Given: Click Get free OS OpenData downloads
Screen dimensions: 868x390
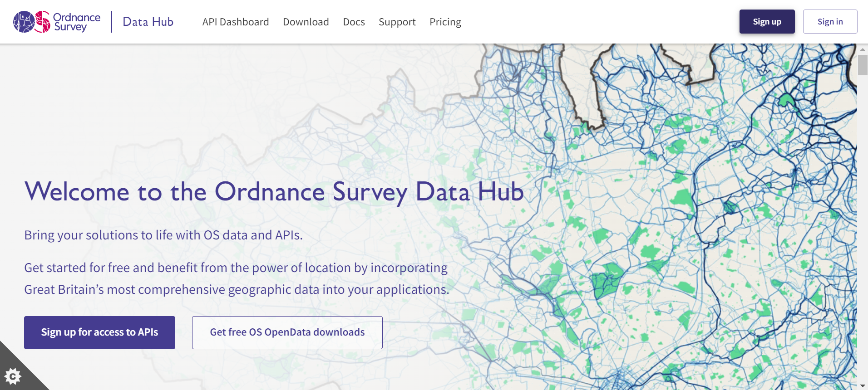Looking at the screenshot, I should coord(287,332).
